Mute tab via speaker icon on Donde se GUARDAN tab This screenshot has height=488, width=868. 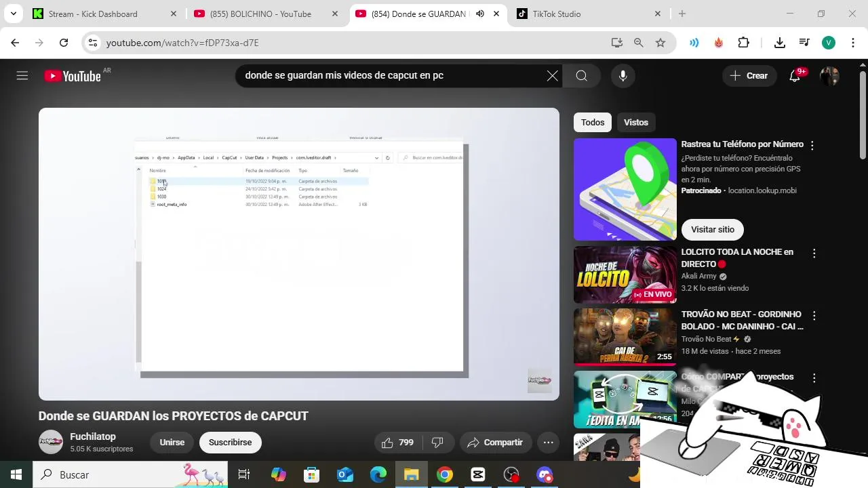[x=480, y=14]
